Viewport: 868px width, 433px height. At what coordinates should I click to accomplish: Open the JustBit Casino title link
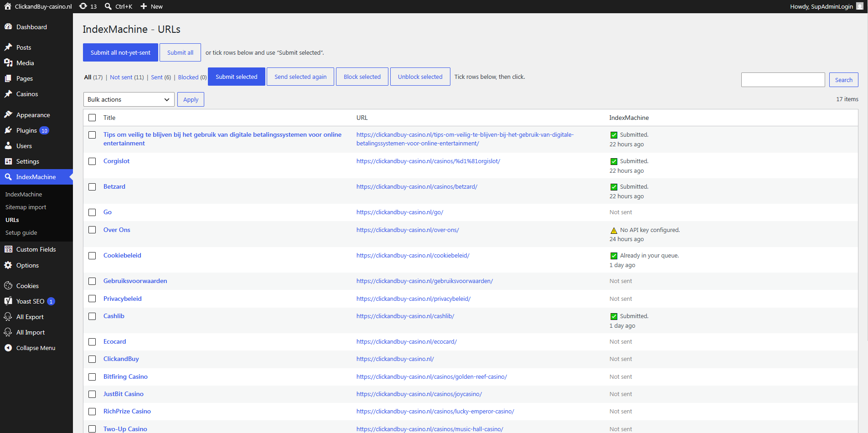click(x=124, y=394)
